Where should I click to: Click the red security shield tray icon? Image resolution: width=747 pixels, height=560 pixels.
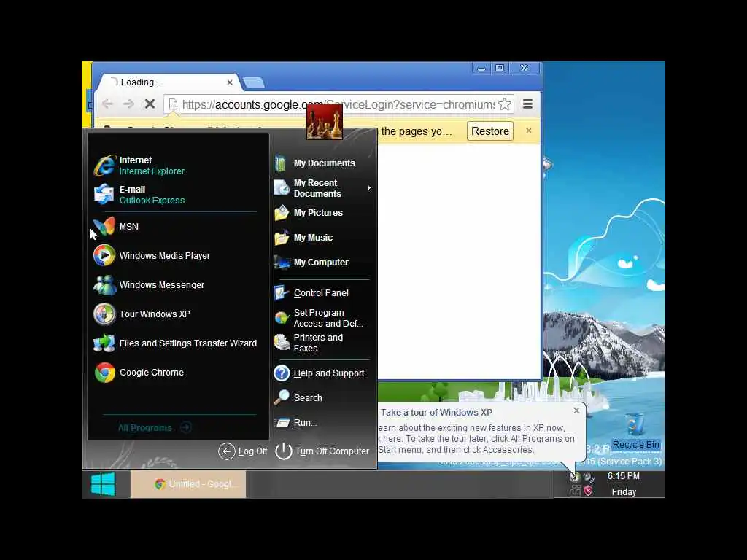(589, 491)
